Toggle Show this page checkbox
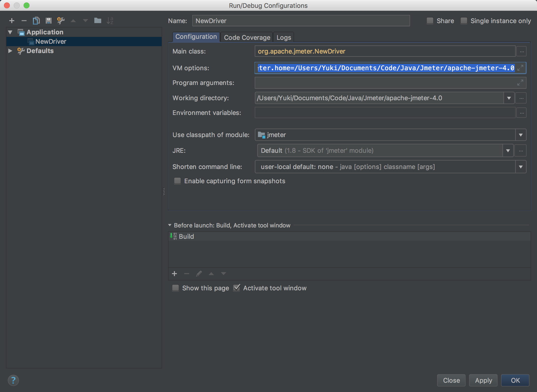This screenshot has width=537, height=392. tap(175, 288)
